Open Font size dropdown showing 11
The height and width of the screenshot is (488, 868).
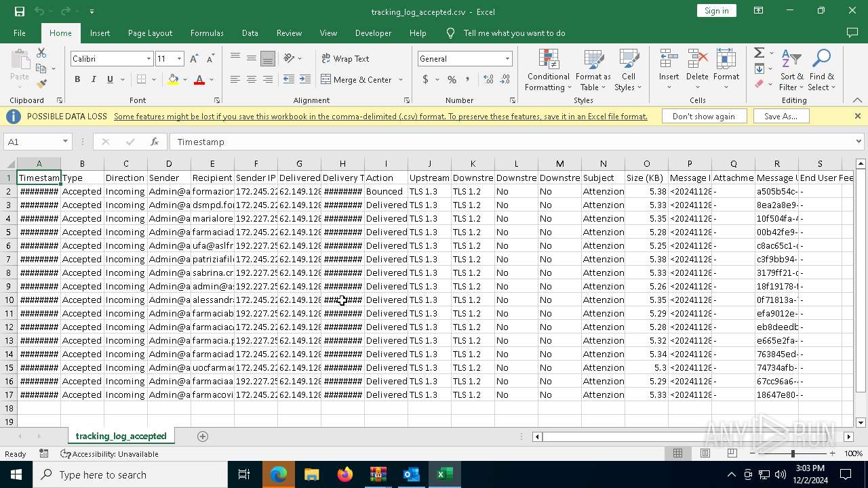(x=179, y=59)
